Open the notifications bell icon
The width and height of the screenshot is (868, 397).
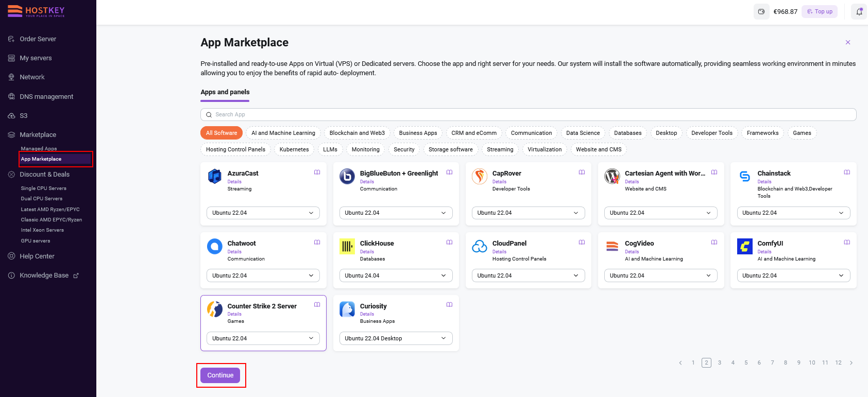click(x=859, y=11)
